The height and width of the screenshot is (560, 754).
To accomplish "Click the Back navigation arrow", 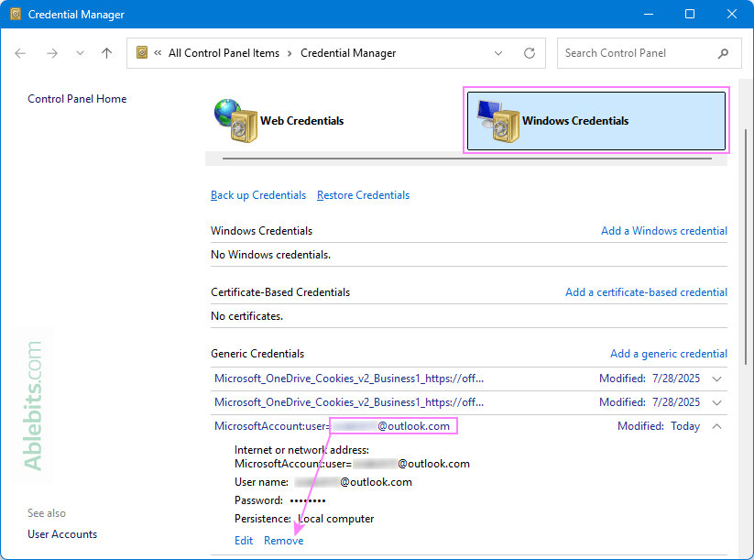I will click(x=20, y=53).
